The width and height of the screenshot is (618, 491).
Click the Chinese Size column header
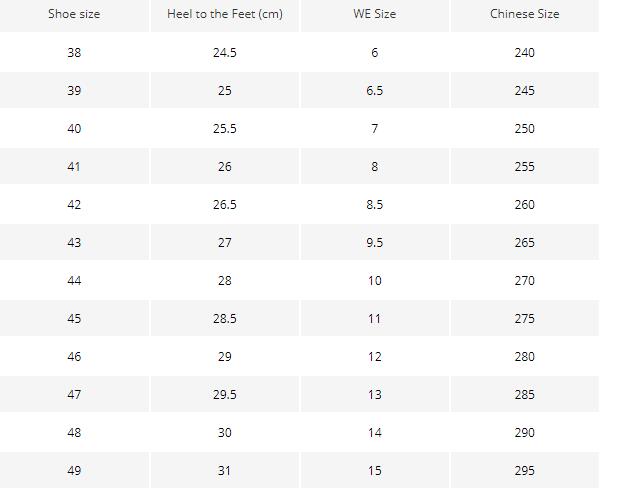524,14
